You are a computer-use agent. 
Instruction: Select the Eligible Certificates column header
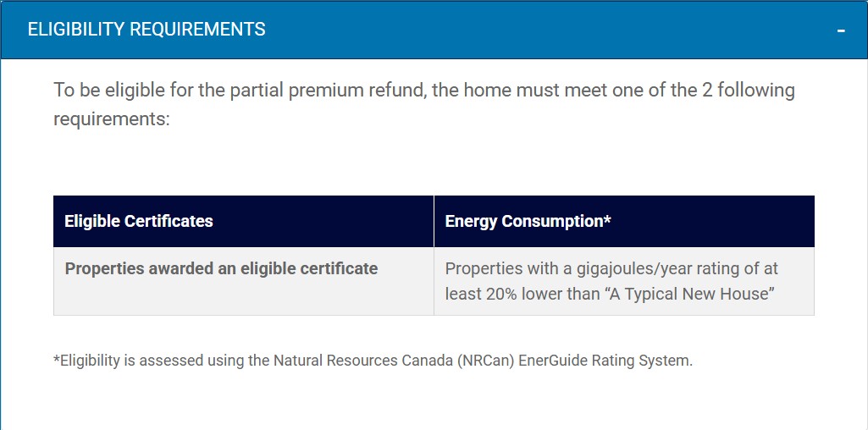click(x=139, y=222)
